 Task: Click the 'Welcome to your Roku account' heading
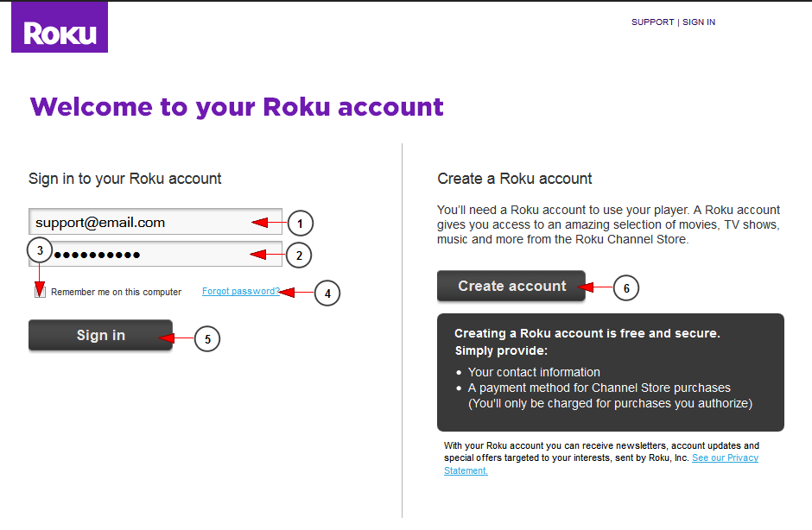point(237,107)
